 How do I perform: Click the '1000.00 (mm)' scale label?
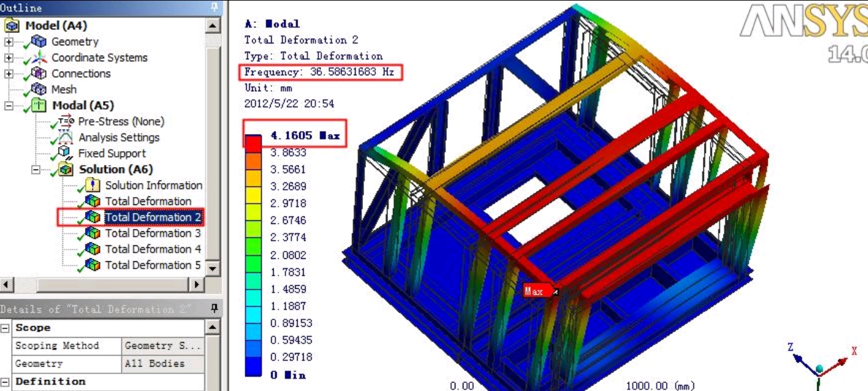660,385
